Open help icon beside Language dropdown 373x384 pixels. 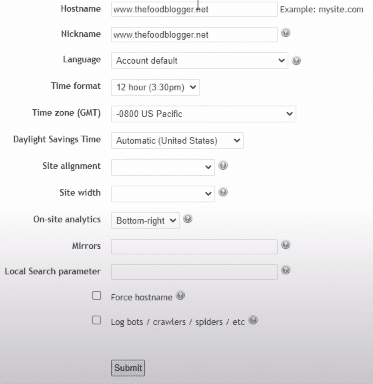(x=296, y=61)
